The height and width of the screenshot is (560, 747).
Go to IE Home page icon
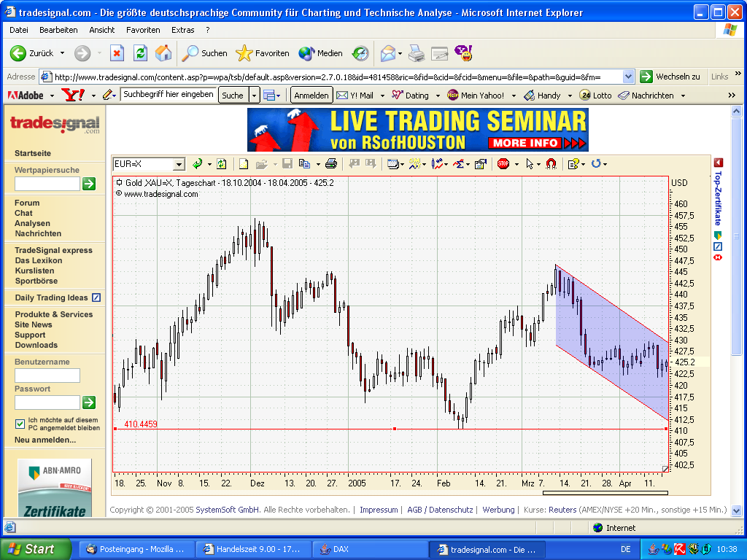163,52
